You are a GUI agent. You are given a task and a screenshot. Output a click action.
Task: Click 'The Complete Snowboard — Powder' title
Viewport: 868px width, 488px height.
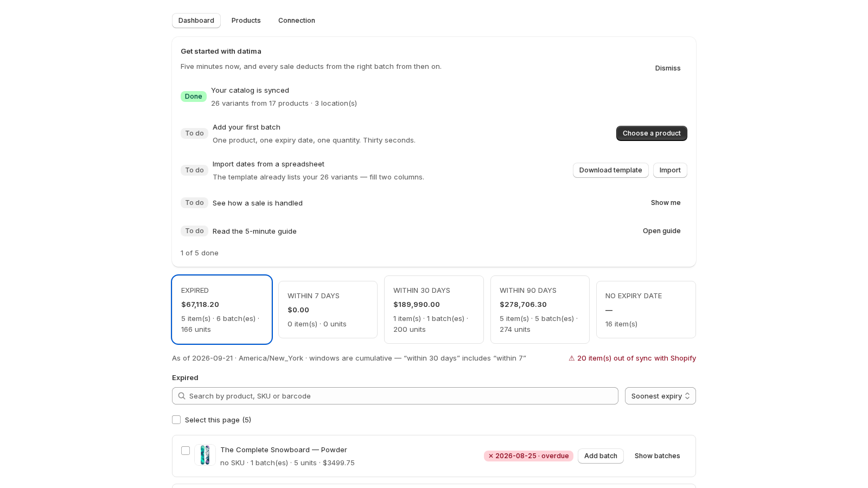pos(284,450)
